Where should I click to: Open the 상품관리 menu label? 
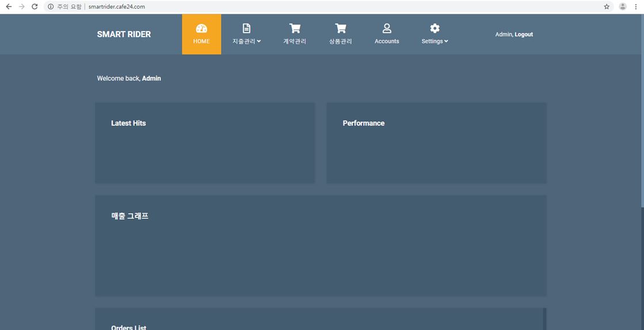[341, 41]
